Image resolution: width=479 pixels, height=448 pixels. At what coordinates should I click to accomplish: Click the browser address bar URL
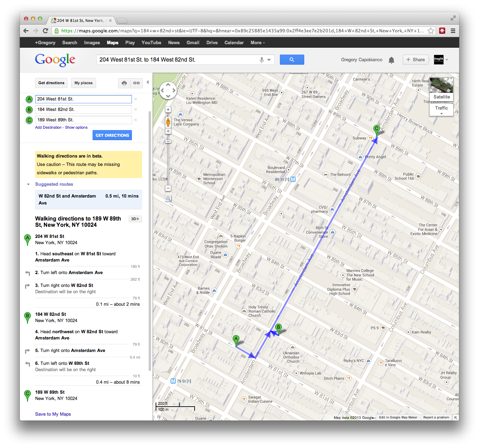243,31
